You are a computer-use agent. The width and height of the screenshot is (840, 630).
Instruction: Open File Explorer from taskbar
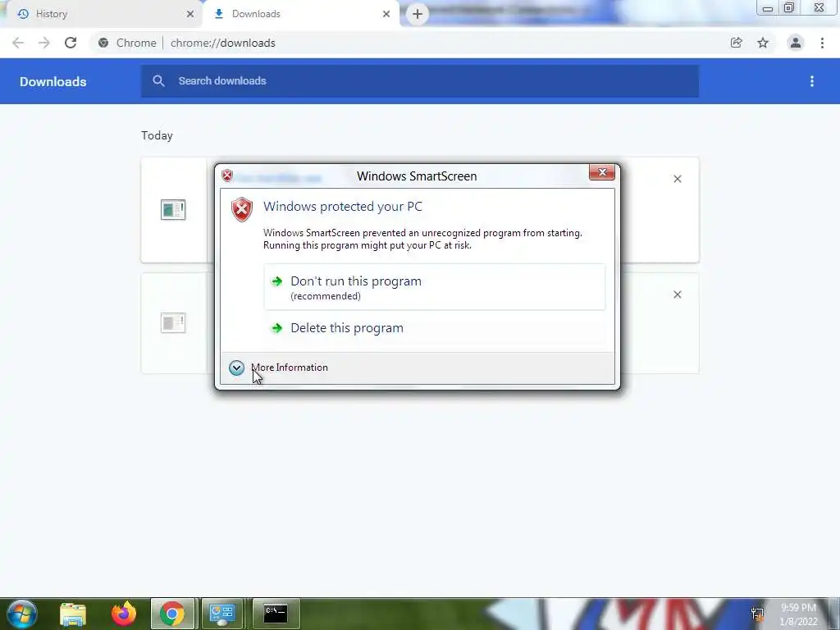(73, 614)
